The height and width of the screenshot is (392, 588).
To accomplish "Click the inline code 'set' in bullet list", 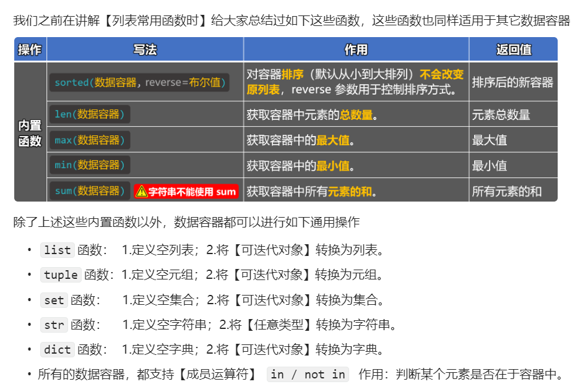I will (54, 300).
